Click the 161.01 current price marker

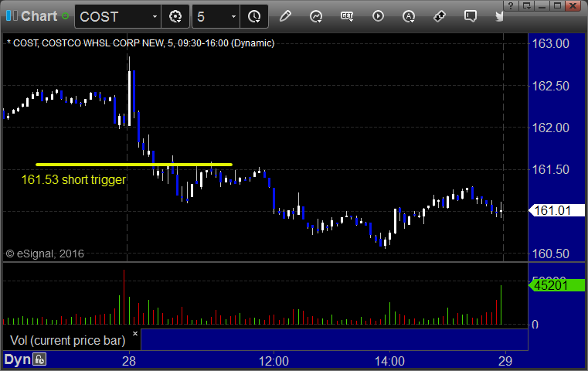point(557,210)
